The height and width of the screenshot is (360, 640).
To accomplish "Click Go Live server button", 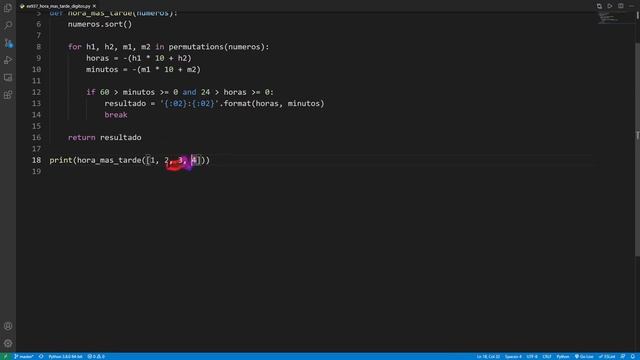I will pos(584,356).
